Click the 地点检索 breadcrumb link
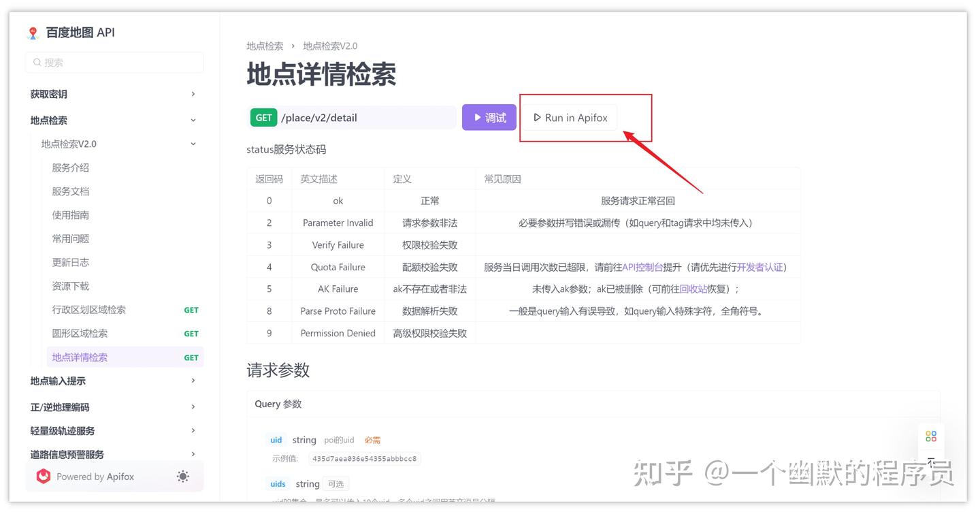 point(265,46)
